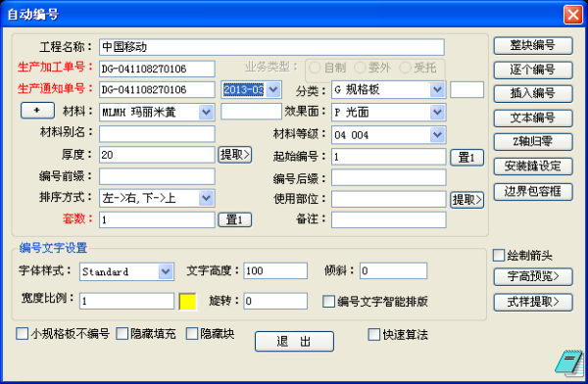The image size is (588, 384).
Task: Click the 边界包容框 button
Action: (x=533, y=192)
